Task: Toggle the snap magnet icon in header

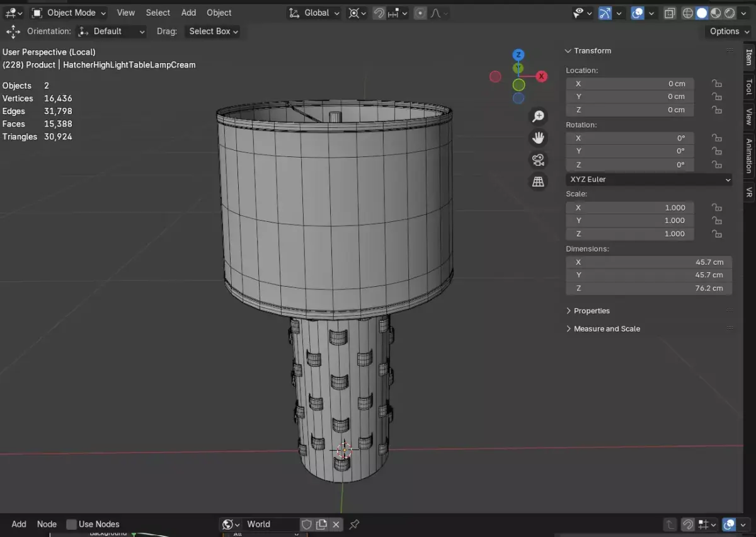Action: point(379,13)
